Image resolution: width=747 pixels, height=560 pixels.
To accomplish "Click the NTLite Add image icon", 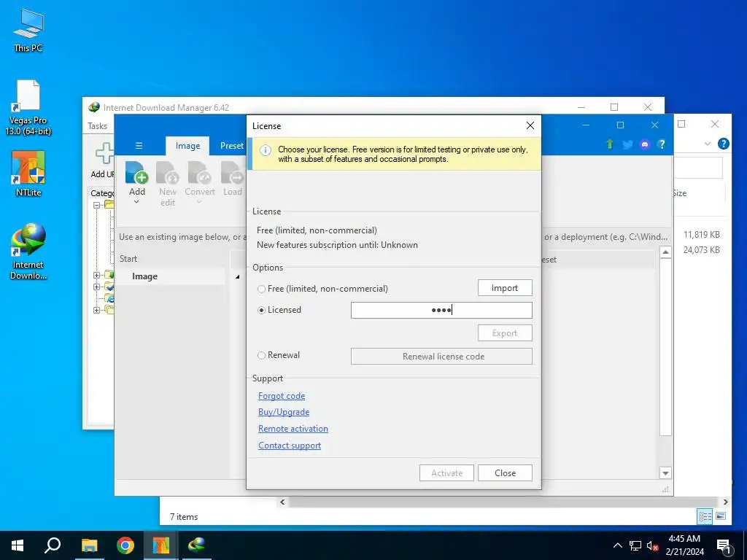I will click(x=136, y=172).
